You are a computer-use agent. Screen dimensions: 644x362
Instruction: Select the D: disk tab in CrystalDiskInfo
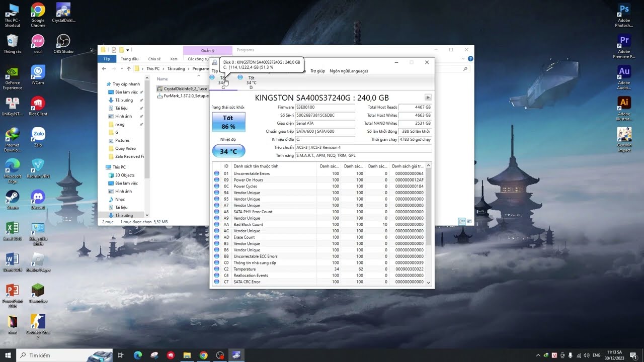point(249,82)
